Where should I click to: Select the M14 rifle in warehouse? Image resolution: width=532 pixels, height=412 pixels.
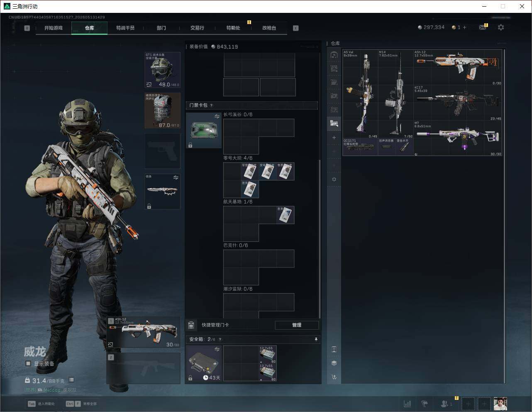click(x=395, y=94)
